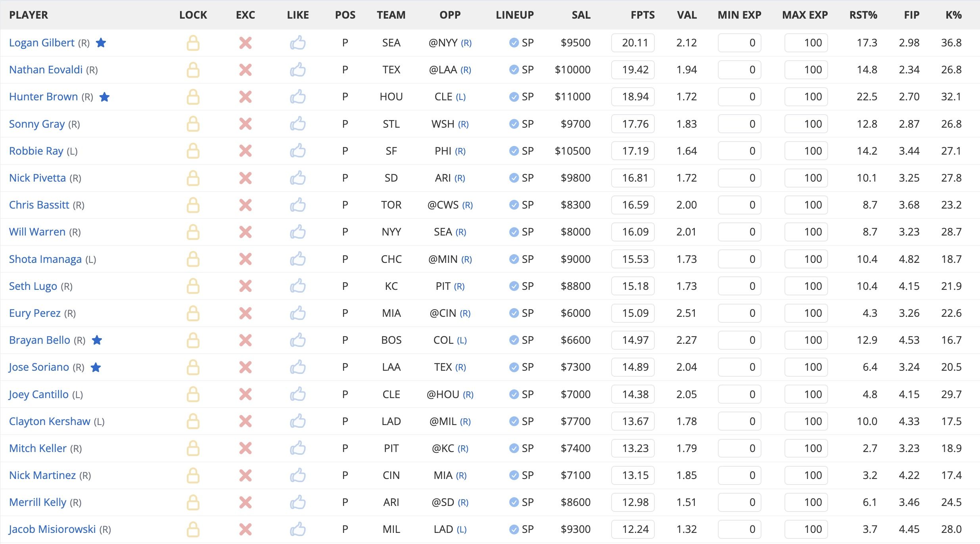Screen dimensions: 980x544
Task: Edit Hunter Brown min exposure field
Action: point(739,97)
